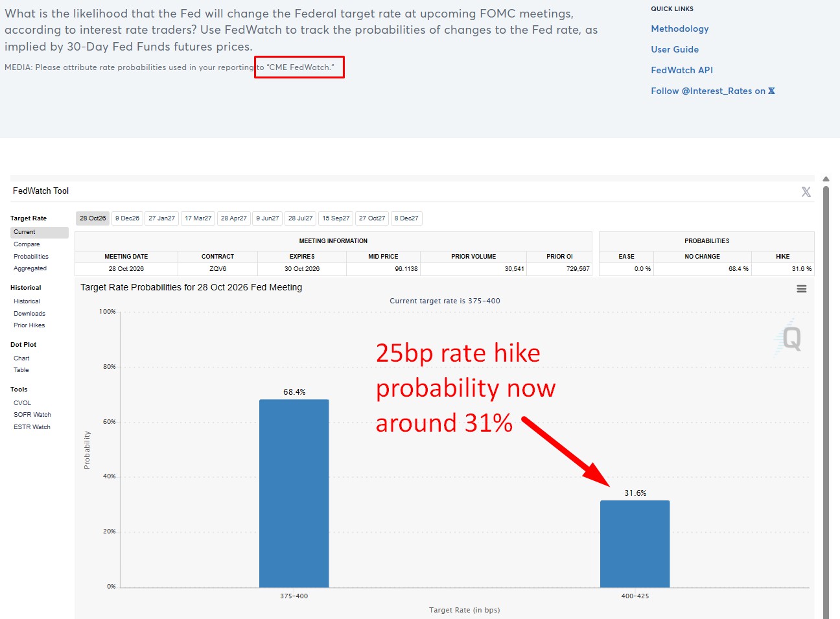Click the 31.6 % hike probability cell
The image size is (840, 619).
coord(783,269)
